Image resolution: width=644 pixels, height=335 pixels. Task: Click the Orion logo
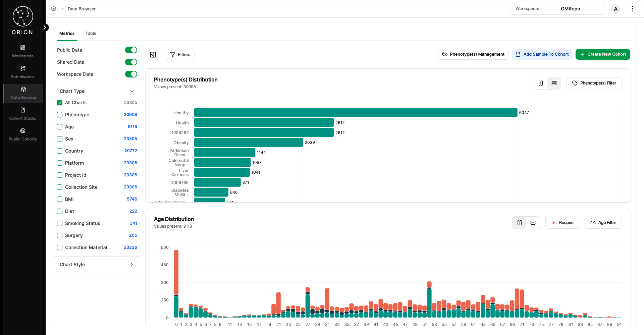click(x=22, y=16)
